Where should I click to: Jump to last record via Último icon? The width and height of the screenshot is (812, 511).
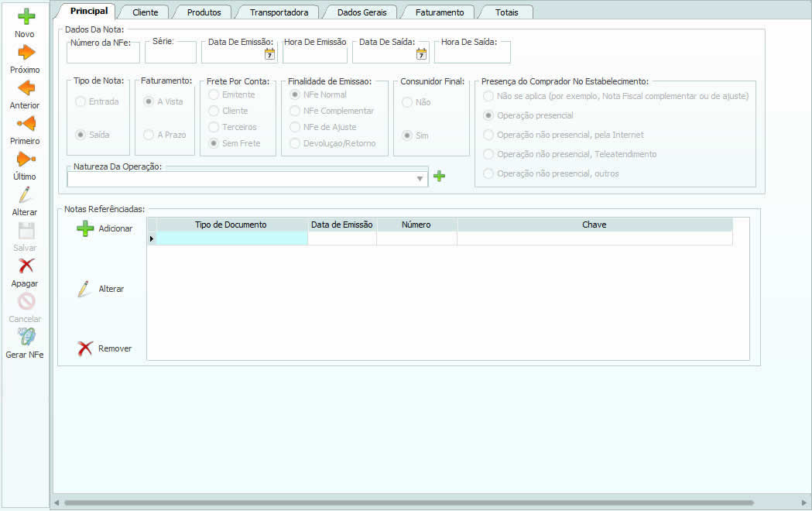[26, 159]
